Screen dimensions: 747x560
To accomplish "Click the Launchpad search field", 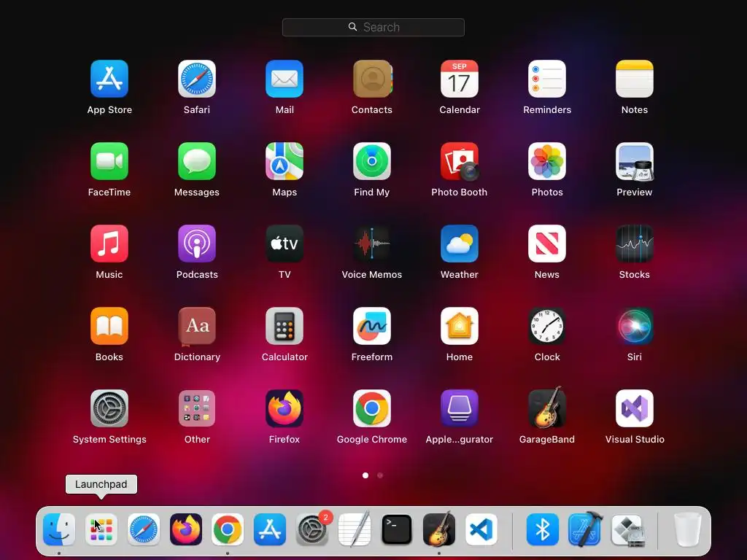I will tap(373, 27).
